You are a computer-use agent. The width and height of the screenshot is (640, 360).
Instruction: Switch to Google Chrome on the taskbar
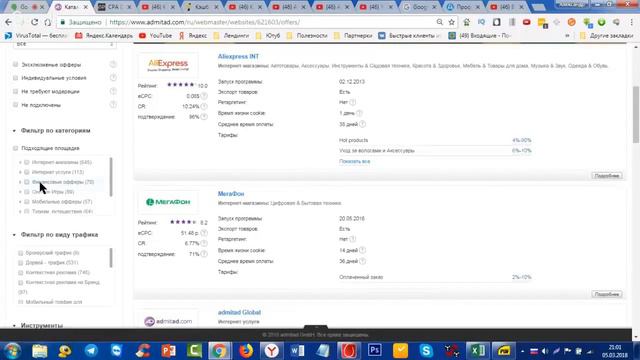[x=219, y=351]
